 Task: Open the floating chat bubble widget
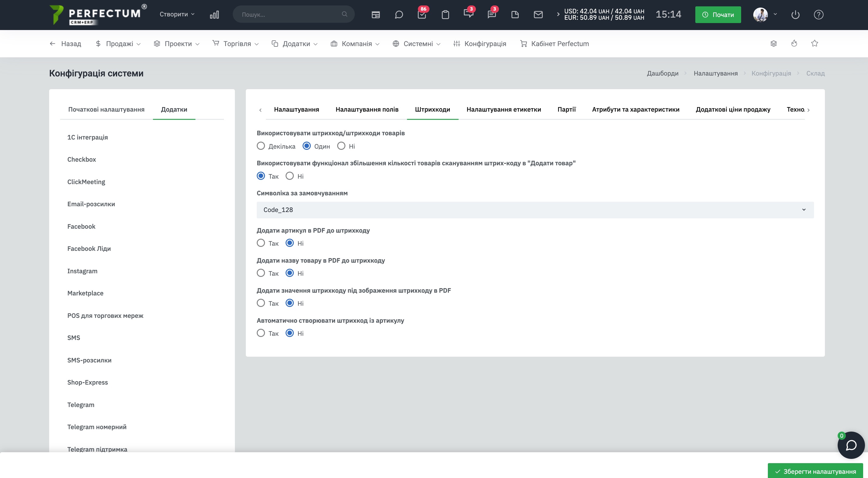851,445
